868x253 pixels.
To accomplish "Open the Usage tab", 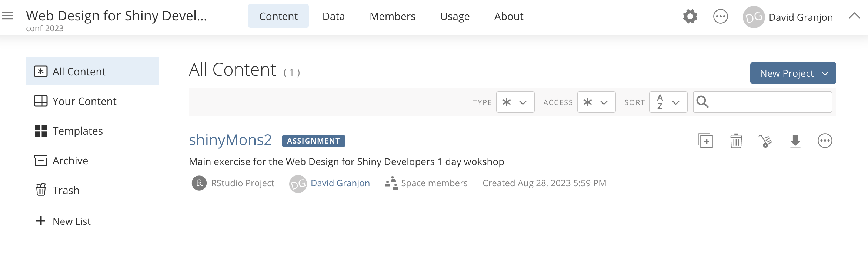I will pos(455,16).
